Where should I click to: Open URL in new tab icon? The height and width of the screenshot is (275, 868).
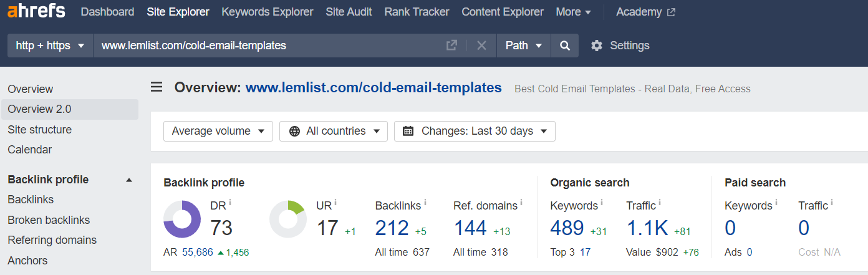pyautogui.click(x=451, y=46)
